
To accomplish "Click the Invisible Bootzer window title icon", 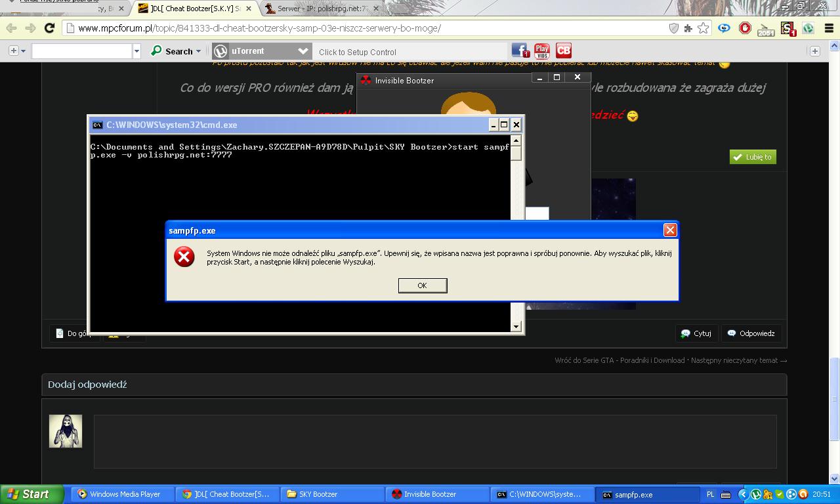I will [x=366, y=80].
